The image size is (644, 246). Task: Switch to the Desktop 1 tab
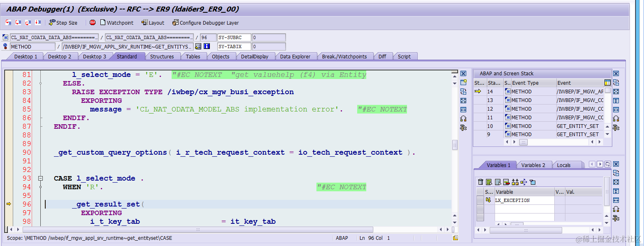26,56
